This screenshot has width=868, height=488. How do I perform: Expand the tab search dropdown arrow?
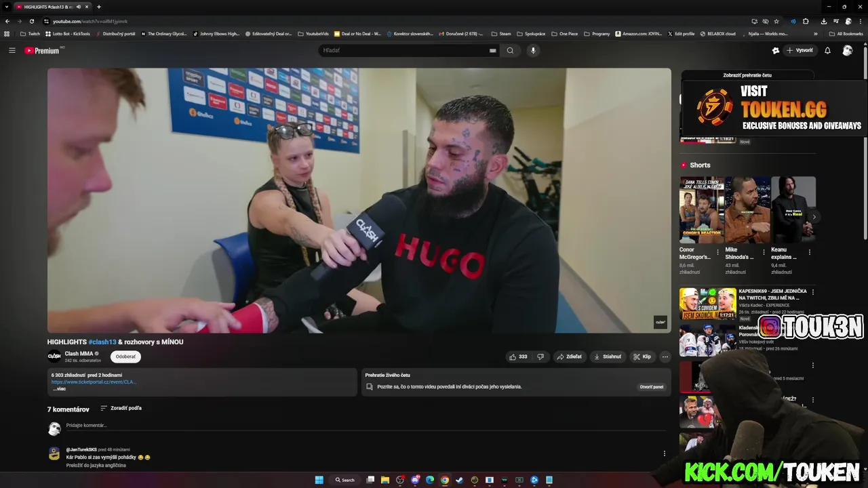pyautogui.click(x=6, y=7)
